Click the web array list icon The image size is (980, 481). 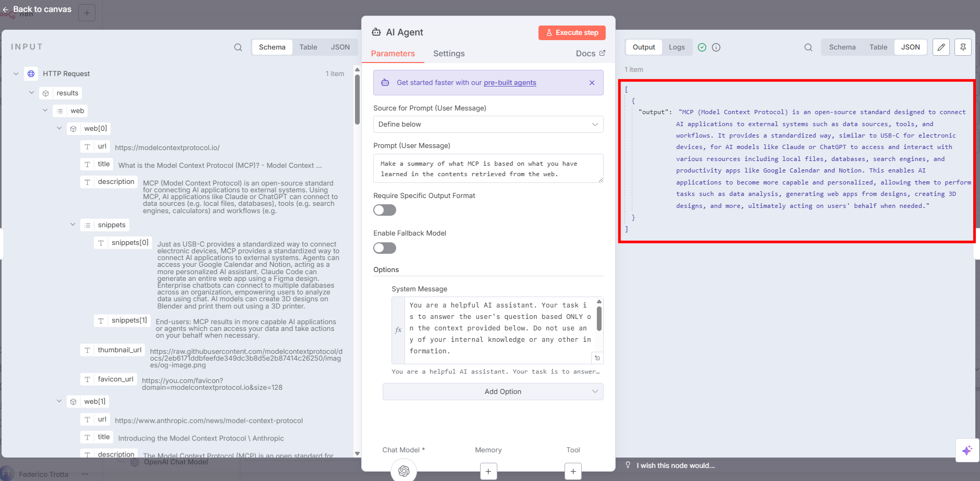coord(60,111)
